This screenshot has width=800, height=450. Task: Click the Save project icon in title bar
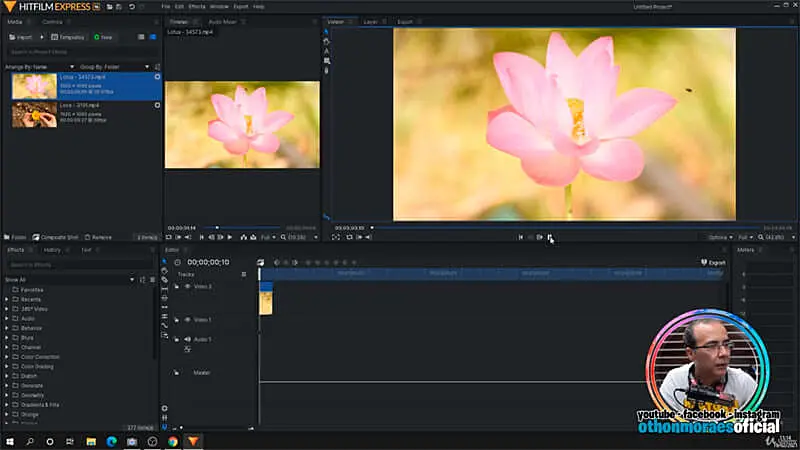point(119,7)
